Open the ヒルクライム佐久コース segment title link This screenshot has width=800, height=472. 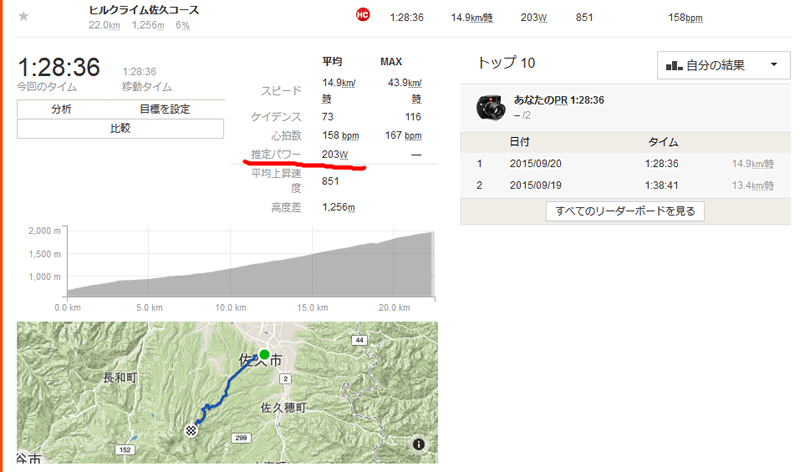click(144, 10)
